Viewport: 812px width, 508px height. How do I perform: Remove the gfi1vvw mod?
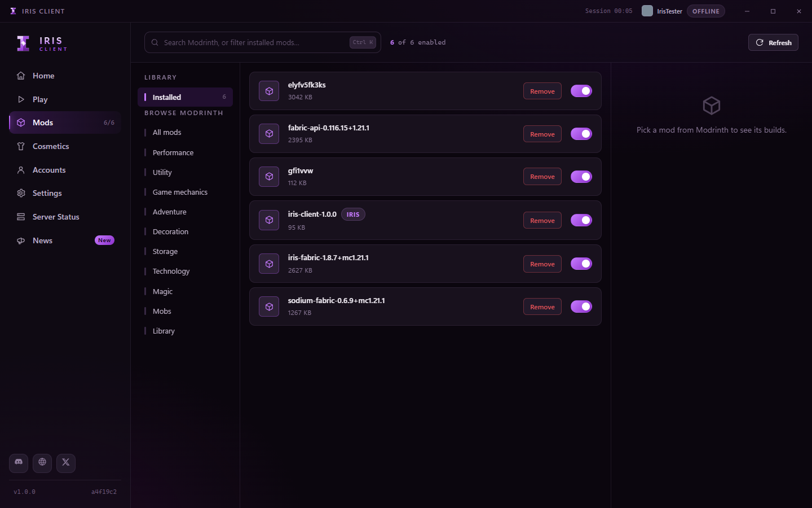pyautogui.click(x=542, y=177)
